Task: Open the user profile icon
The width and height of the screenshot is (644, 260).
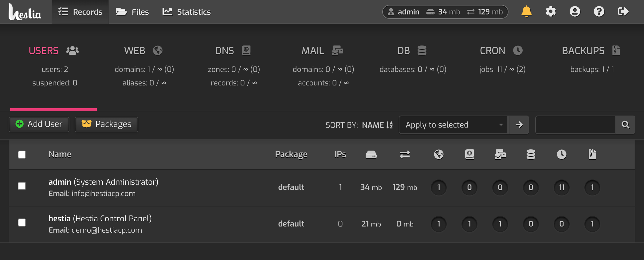Action: pos(575,12)
